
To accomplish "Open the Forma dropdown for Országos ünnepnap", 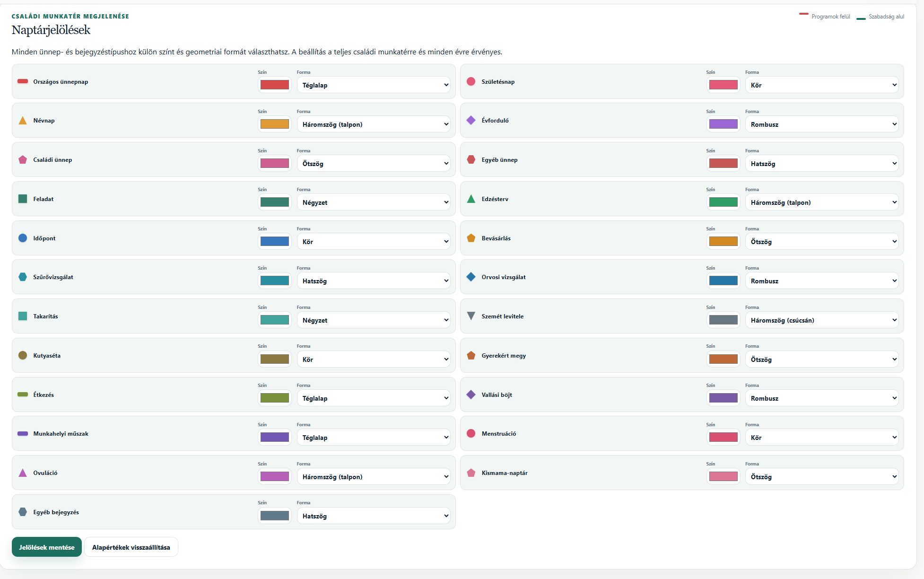I will (x=374, y=85).
